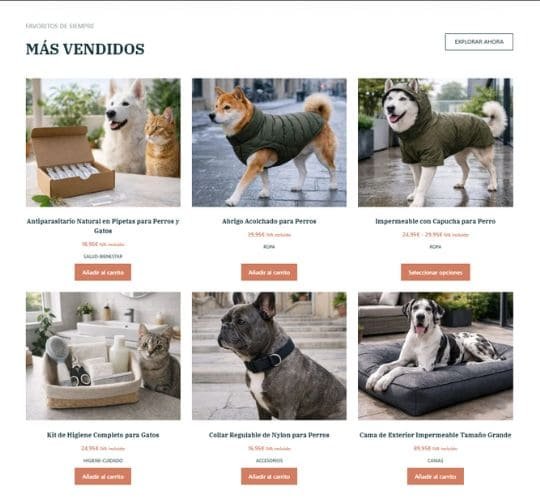This screenshot has width=540, height=503.
Task: Open Cama de Exterior Impermeable title link
Action: pos(435,435)
